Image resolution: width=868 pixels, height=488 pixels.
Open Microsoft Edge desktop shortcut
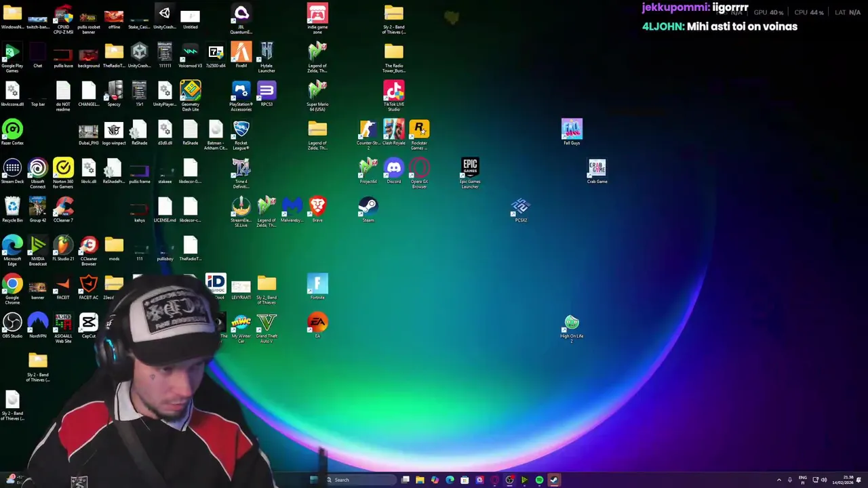point(12,250)
